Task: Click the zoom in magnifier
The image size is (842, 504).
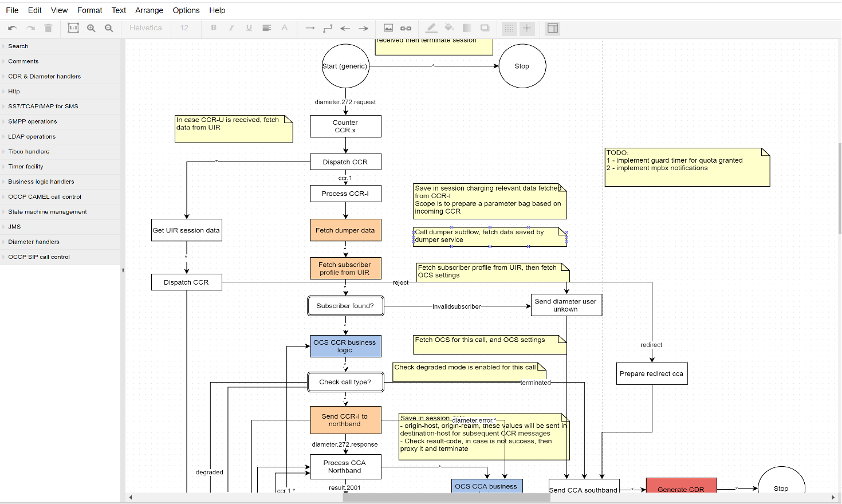Action: tap(91, 28)
